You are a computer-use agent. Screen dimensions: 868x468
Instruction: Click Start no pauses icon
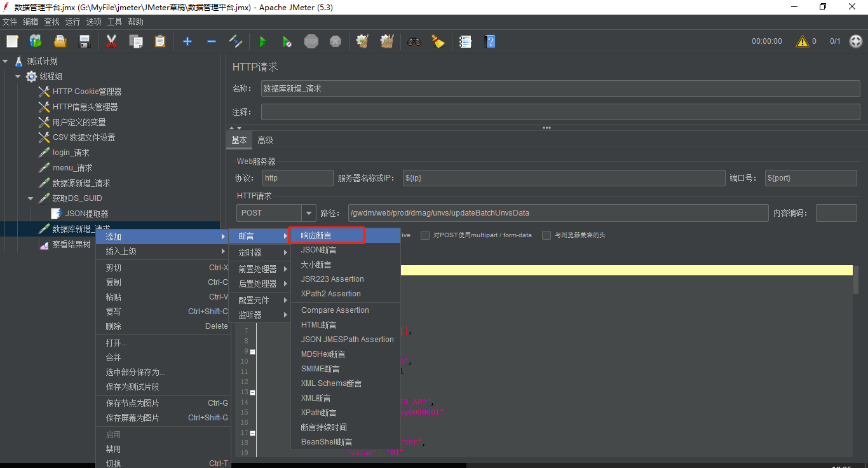point(287,41)
